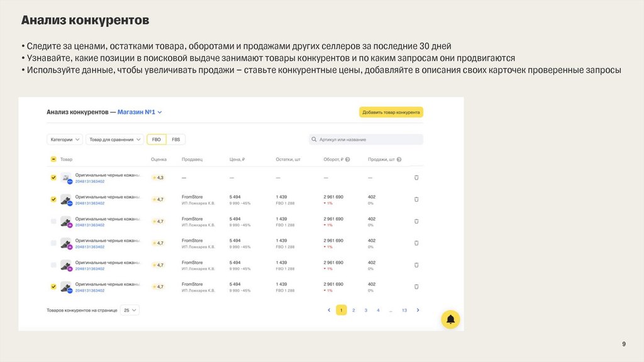This screenshot has width=644, height=362.
Task: Open article link in the 4,3 rated row
Action: (89, 182)
